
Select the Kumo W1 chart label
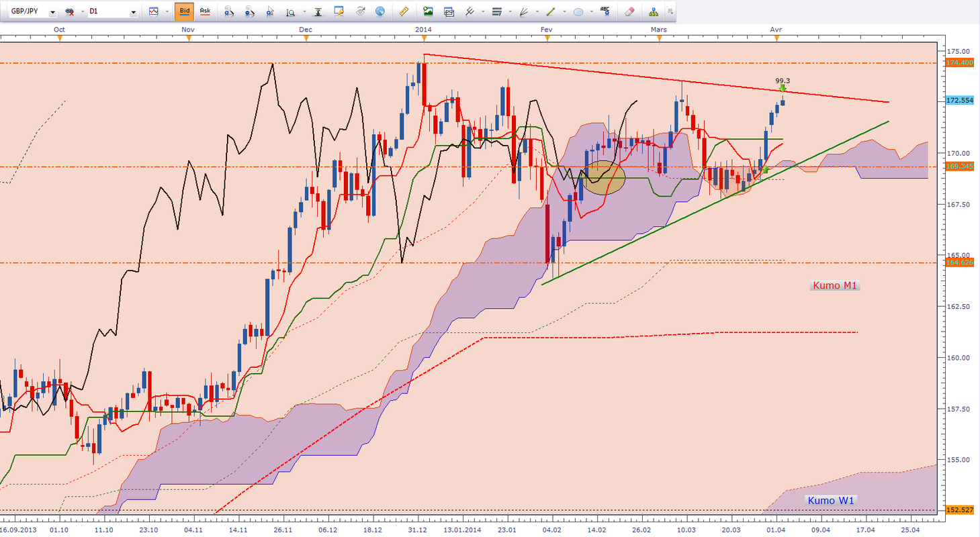pyautogui.click(x=831, y=501)
